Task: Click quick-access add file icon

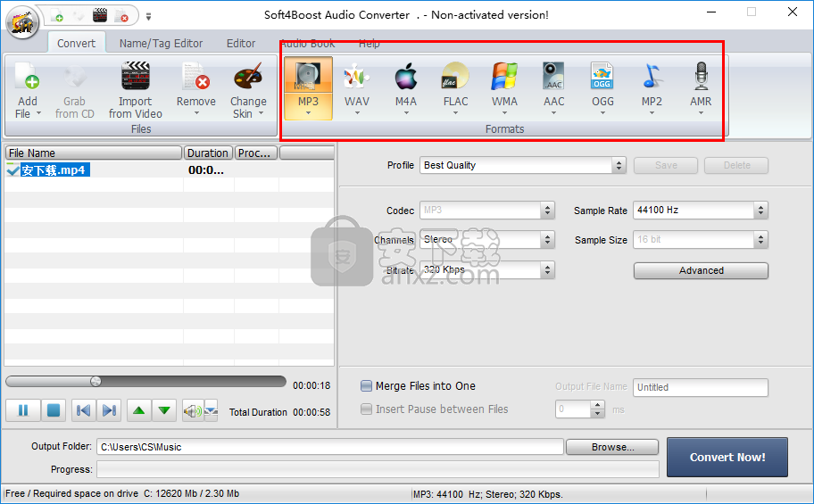Action: pos(56,16)
